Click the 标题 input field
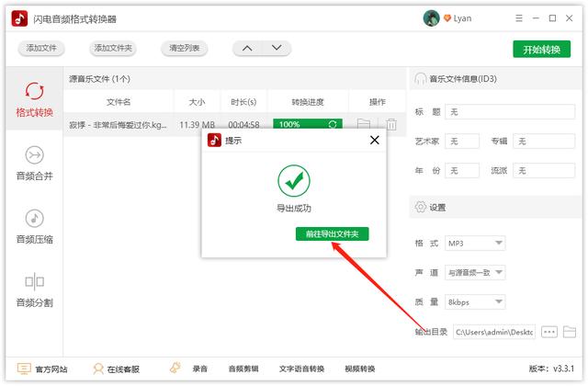This screenshot has height=386, width=588. pyautogui.click(x=510, y=112)
